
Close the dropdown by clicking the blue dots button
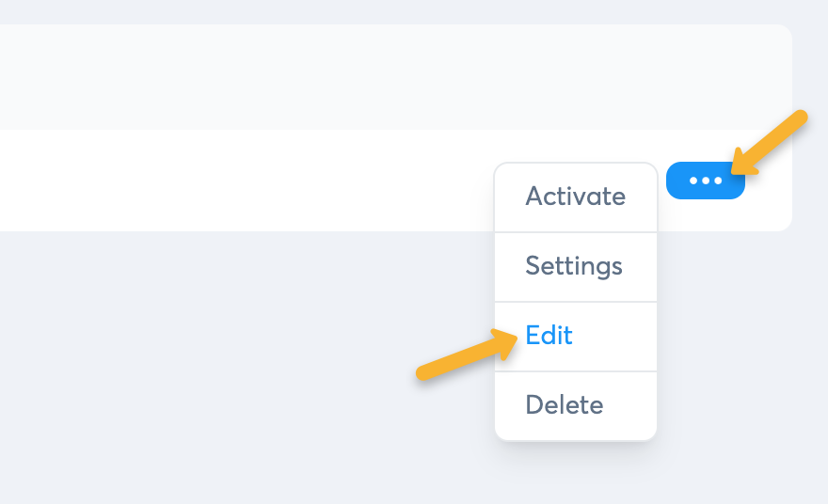coord(706,181)
